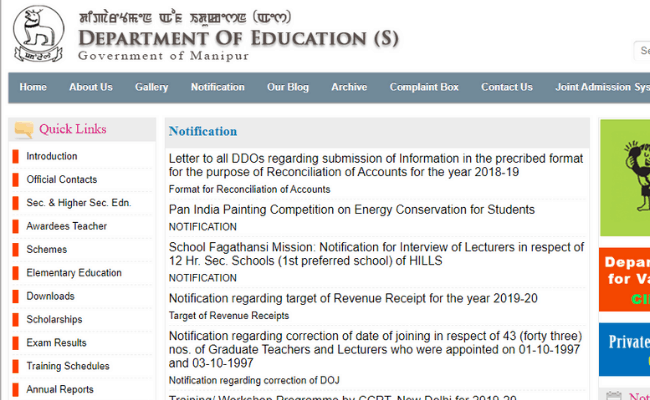The image size is (650, 400).
Task: Open the Official Contacts quick link
Action: (x=62, y=180)
